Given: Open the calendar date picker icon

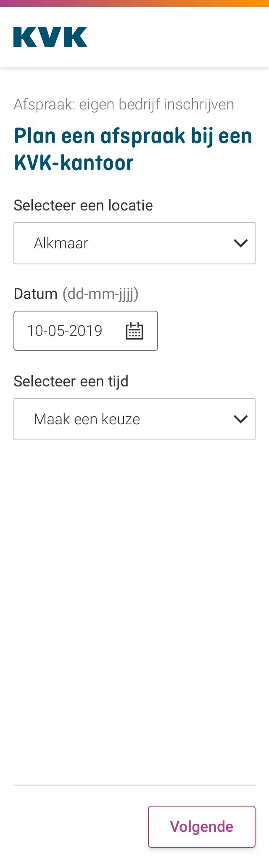Looking at the screenshot, I should click(x=134, y=331).
